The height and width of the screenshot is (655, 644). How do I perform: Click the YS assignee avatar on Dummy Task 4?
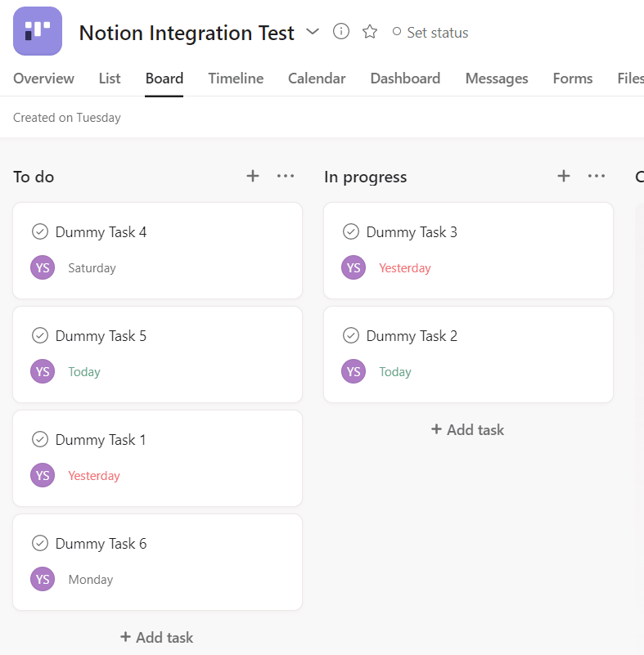43,267
